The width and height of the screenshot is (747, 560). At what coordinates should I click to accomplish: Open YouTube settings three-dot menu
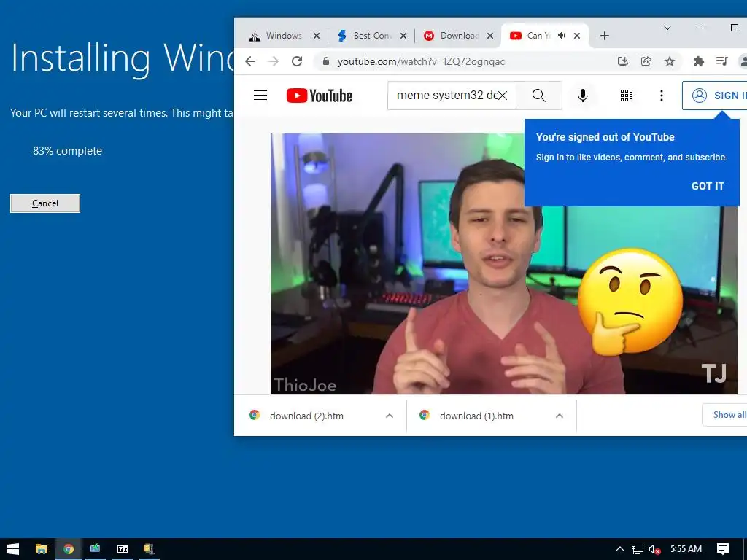661,96
